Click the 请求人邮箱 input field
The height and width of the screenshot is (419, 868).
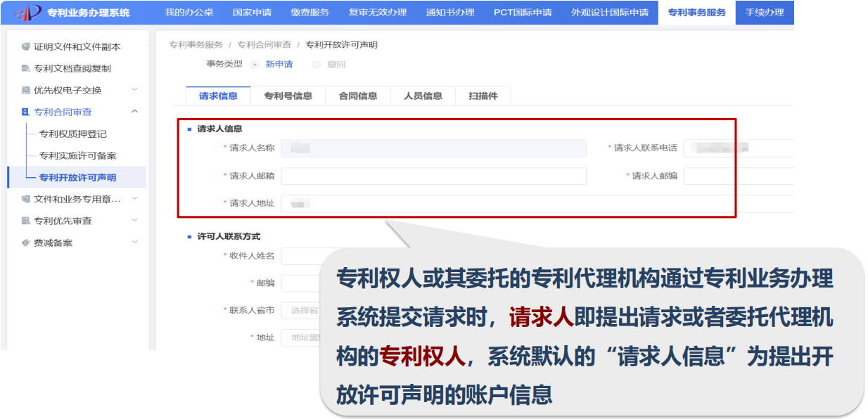(x=433, y=176)
